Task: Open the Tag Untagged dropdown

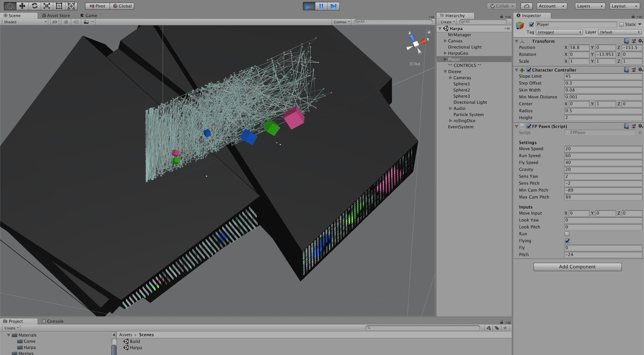Action: click(x=559, y=32)
